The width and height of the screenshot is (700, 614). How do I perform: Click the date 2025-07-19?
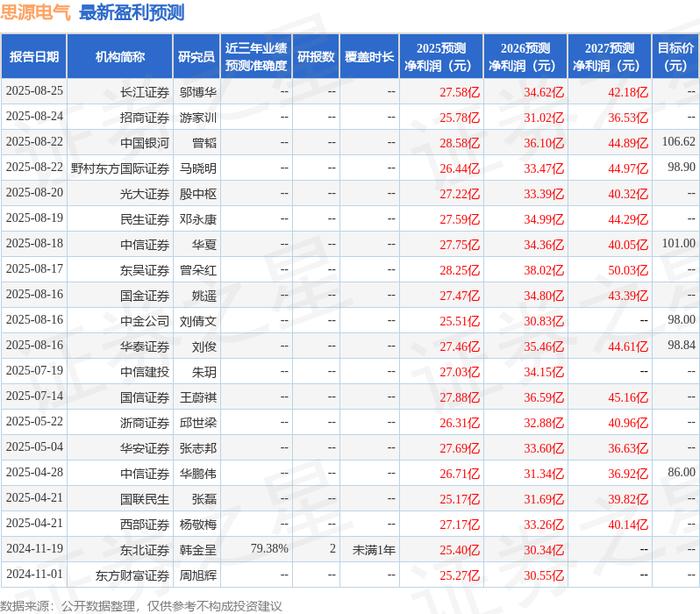pos(34,371)
